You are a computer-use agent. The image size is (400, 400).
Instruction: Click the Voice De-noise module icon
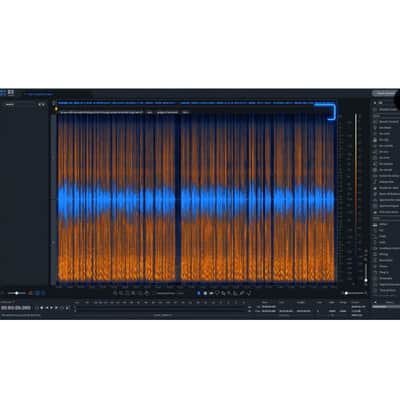(375, 212)
